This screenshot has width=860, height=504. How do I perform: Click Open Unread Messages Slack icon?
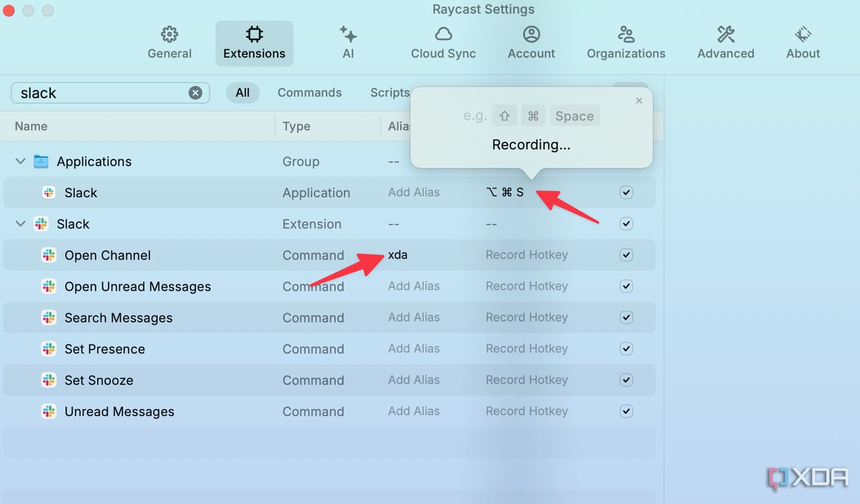pyautogui.click(x=49, y=286)
